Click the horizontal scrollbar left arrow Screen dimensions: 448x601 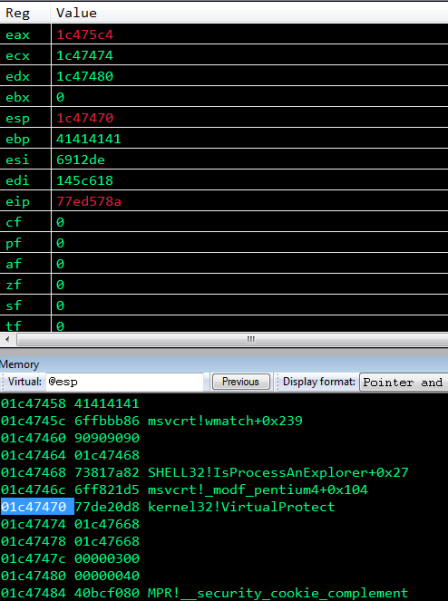click(x=7, y=339)
